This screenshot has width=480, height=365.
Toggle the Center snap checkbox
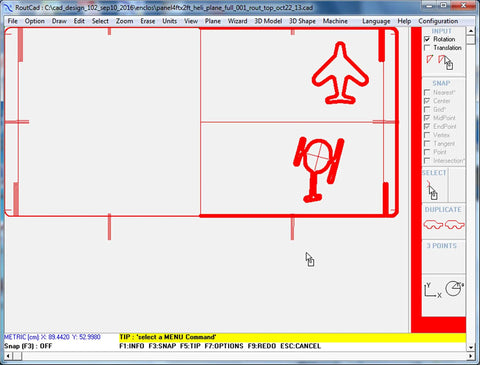point(427,101)
